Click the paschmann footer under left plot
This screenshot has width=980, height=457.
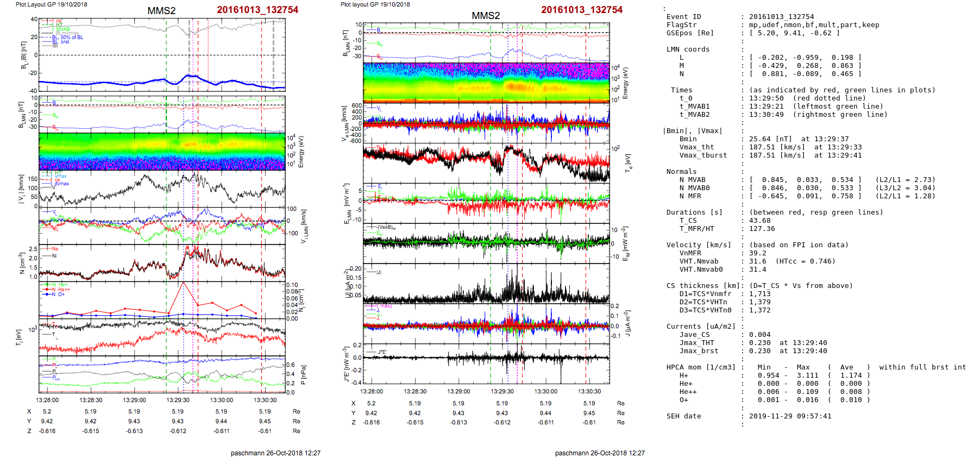pos(275,453)
